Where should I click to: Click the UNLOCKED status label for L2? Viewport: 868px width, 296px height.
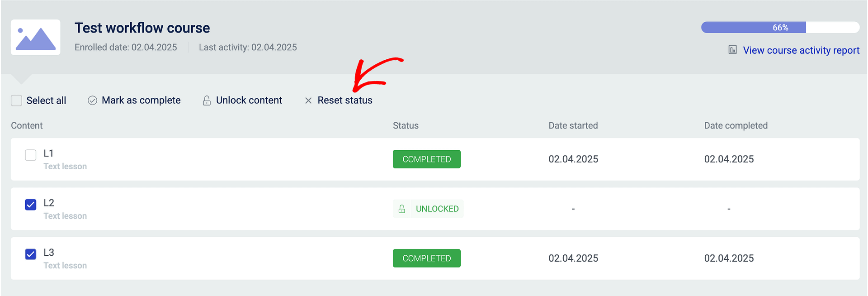coord(437,209)
